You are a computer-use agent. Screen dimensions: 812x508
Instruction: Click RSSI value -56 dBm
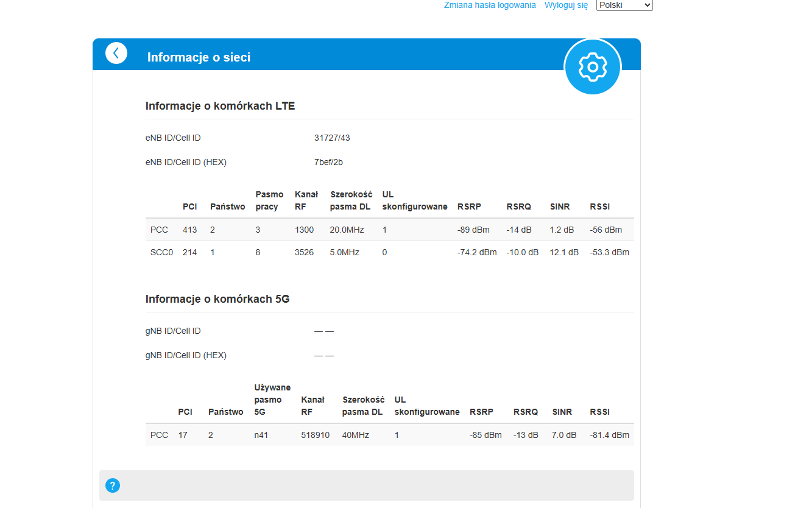coord(606,230)
